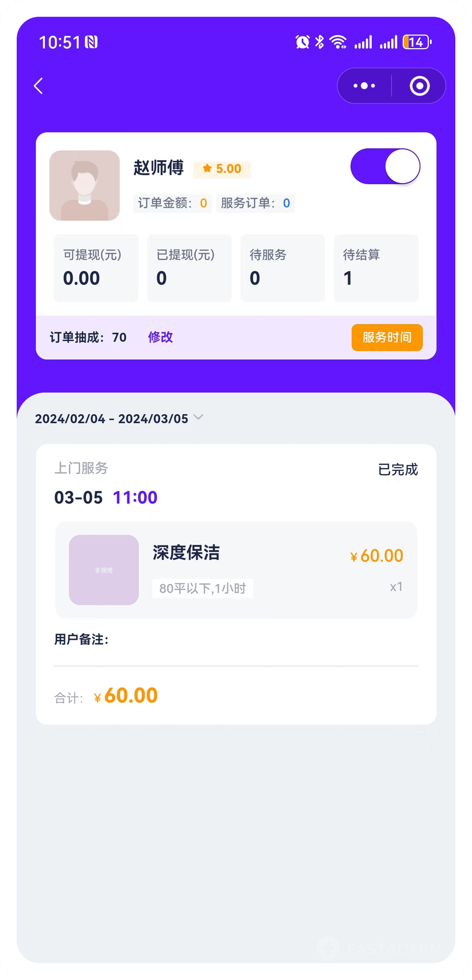
Task: Click the 修改 commission link
Action: tap(160, 337)
